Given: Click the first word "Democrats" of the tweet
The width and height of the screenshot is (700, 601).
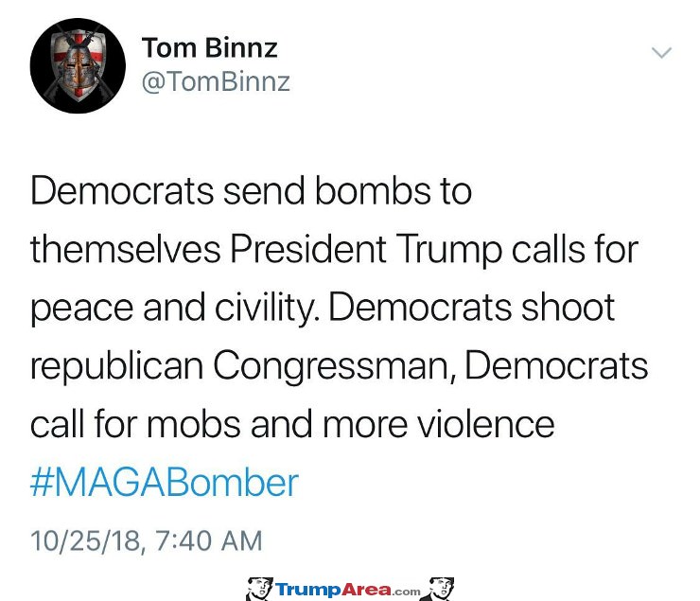Looking at the screenshot, I should coord(122,191).
